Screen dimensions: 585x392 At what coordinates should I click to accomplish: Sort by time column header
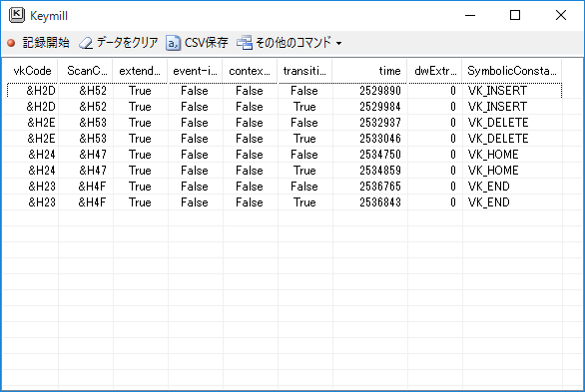(x=369, y=71)
